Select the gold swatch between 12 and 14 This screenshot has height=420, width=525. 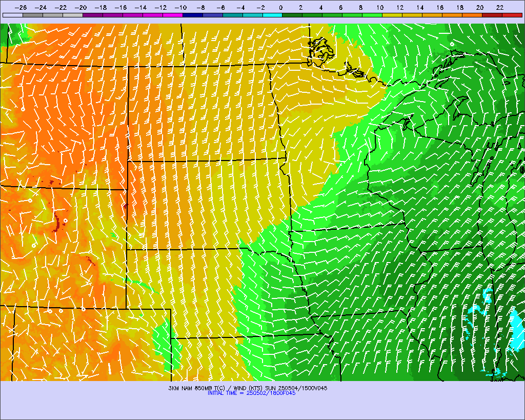pos(413,15)
